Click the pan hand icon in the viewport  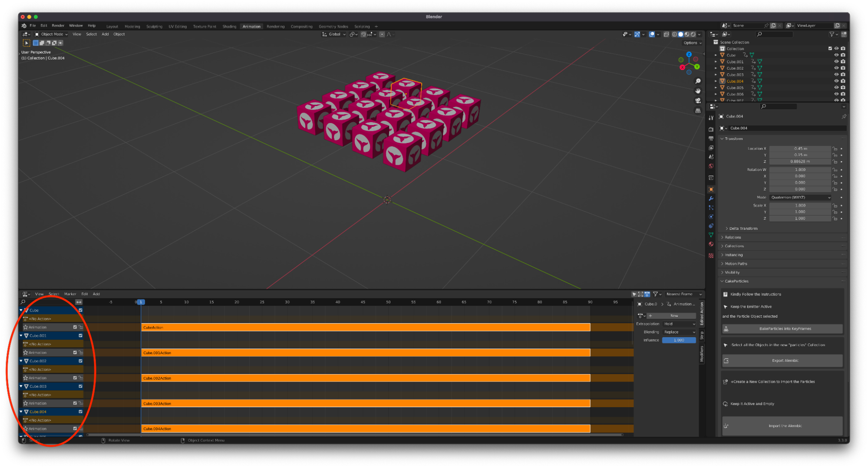pos(698,91)
